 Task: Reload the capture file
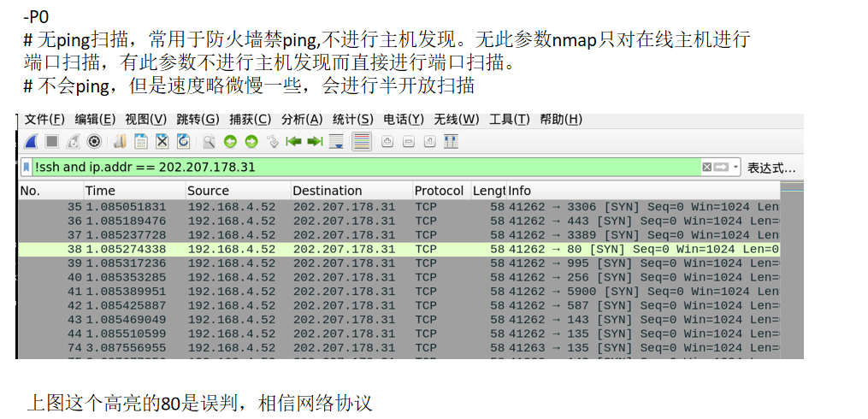pyautogui.click(x=183, y=142)
